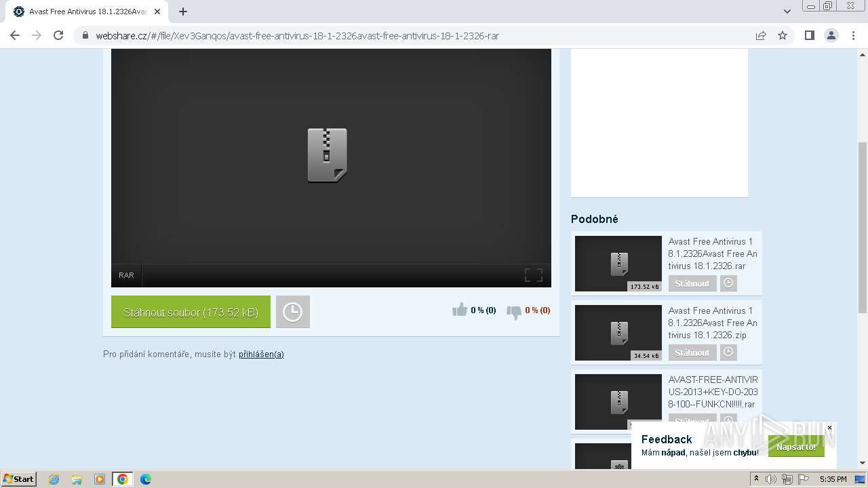Open Avast Free Antivirus 18.1.2326.rar title link

coord(713,253)
